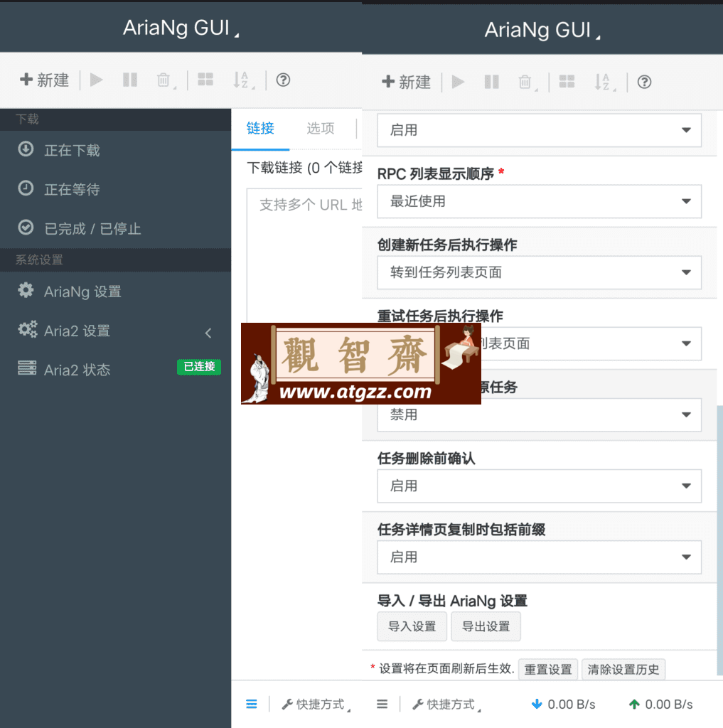Click the 重置设置 button
Viewport: 723px width, 728px height.
pyautogui.click(x=548, y=670)
